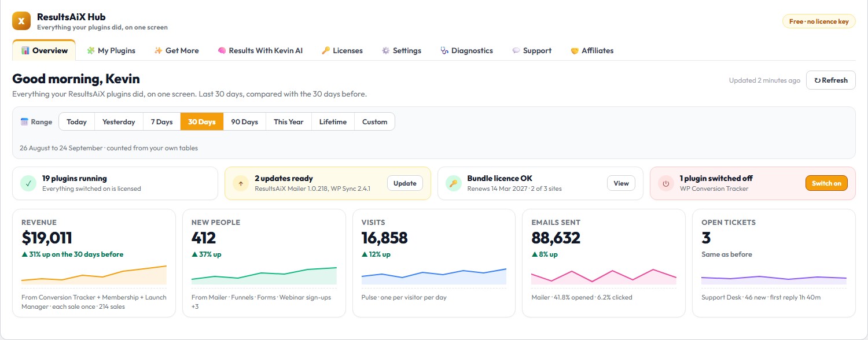
Task: Select the 90 Days range
Action: coord(245,122)
